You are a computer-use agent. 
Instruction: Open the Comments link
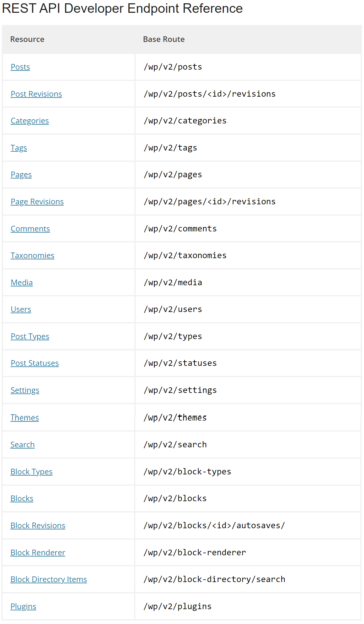coord(30,229)
